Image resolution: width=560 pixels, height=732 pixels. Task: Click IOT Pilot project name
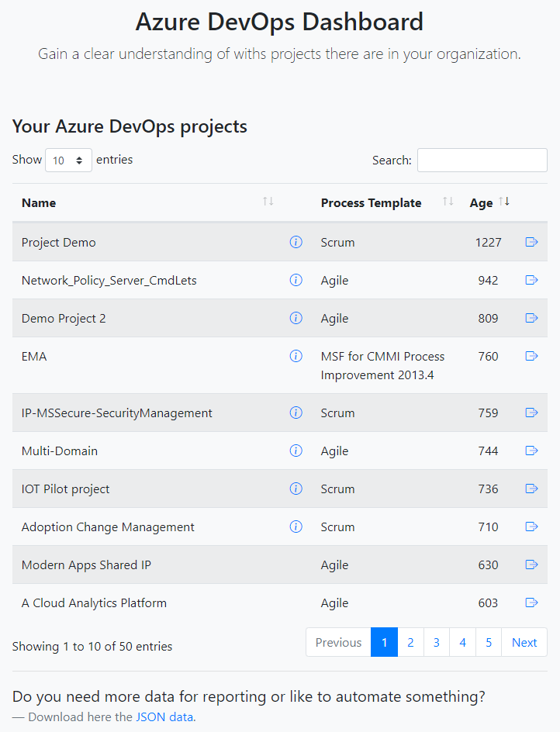pyautogui.click(x=65, y=489)
